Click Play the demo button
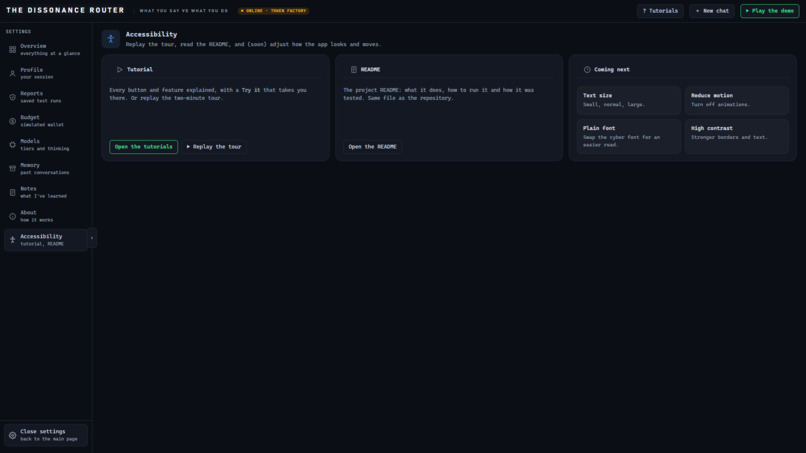 (770, 11)
